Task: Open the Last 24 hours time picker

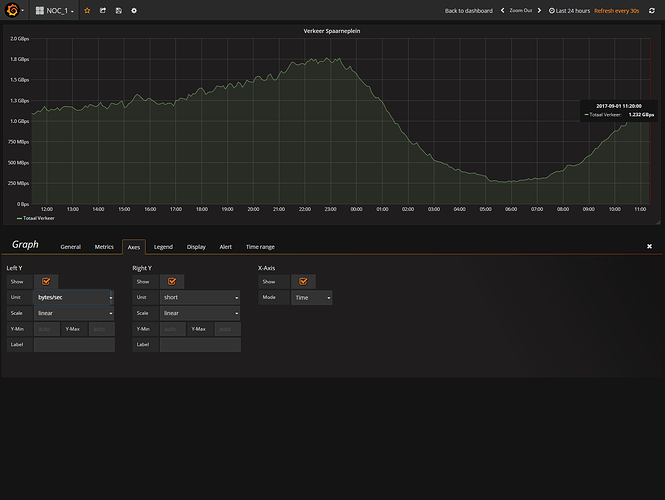Action: click(x=568, y=10)
